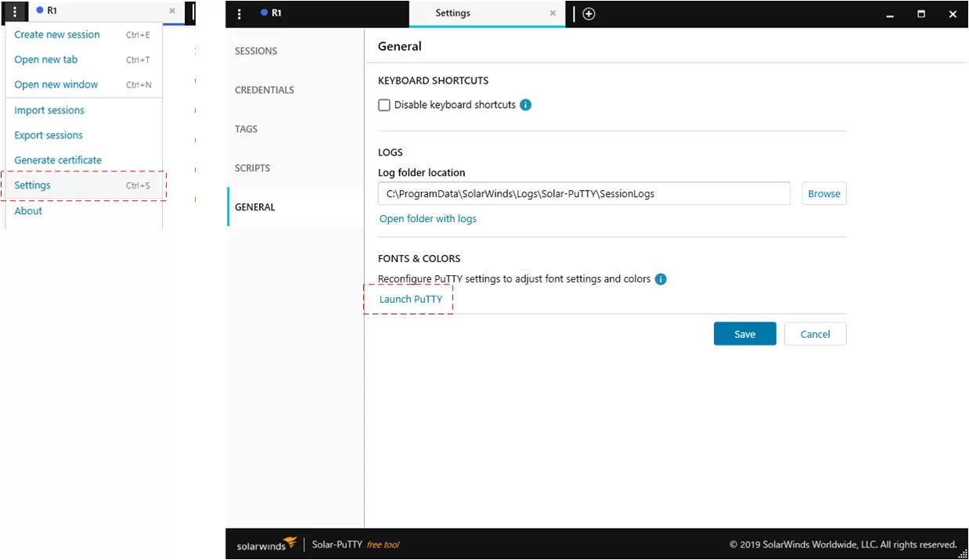Click the LOGS section heading
Screen dimensions: 969x560
pyautogui.click(x=391, y=153)
